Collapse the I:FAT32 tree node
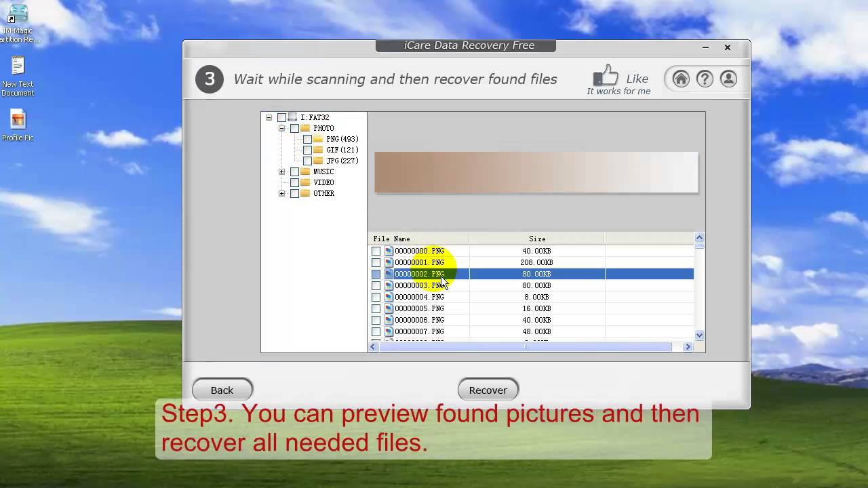 point(269,117)
